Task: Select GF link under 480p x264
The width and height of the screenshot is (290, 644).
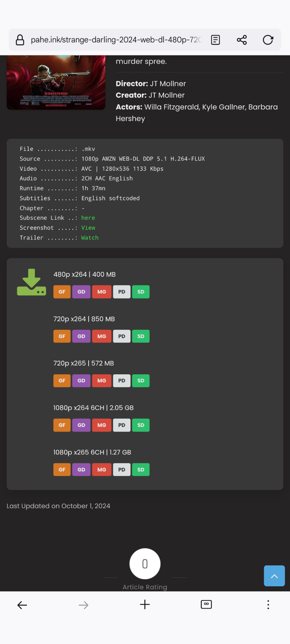Action: (x=62, y=291)
